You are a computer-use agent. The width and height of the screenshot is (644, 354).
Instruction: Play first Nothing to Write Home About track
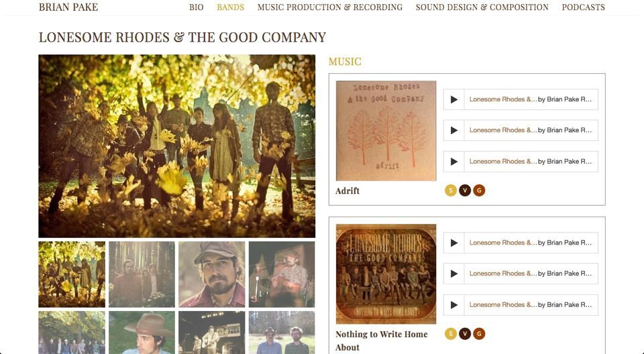point(454,243)
